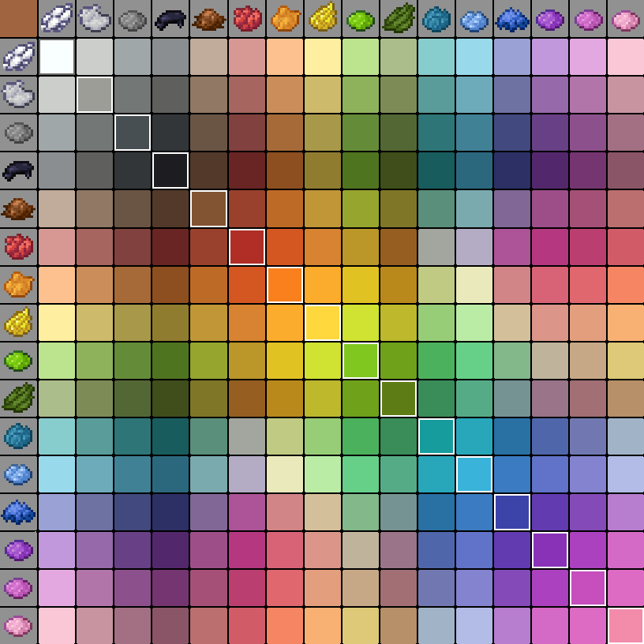Choose the outlined pure purple diagonal swatch
Viewport: 644px width, 644px height.
point(550,550)
